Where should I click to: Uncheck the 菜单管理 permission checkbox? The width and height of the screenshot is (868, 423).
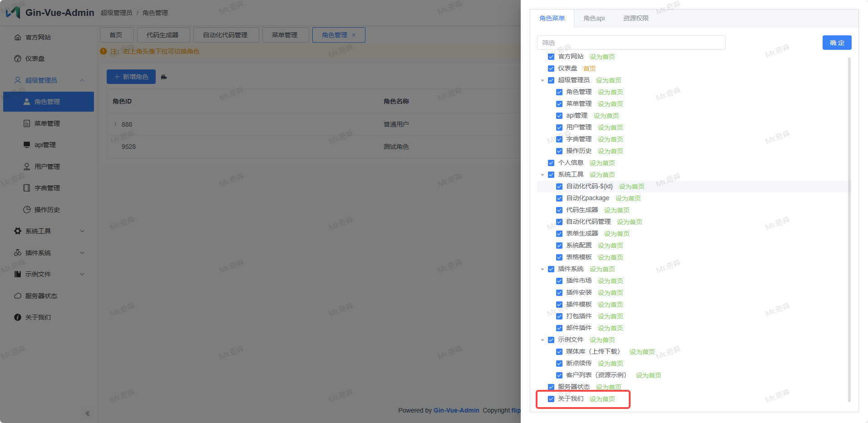559,104
